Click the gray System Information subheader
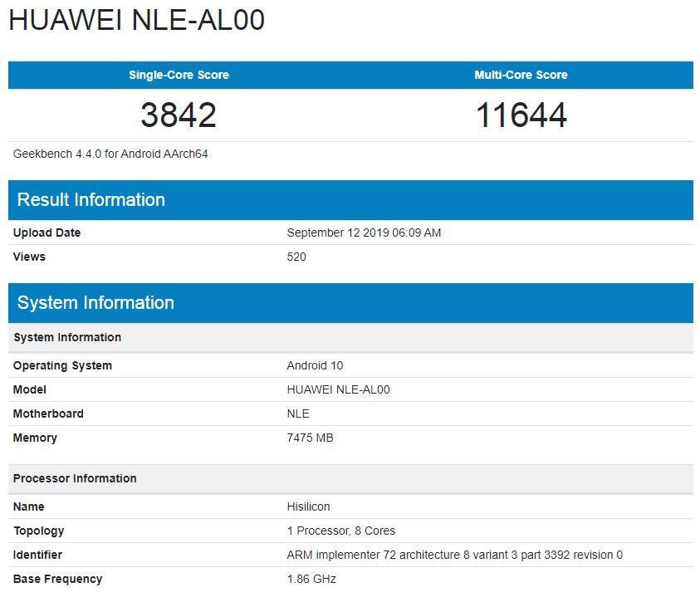Screen dimensions: 700x597 [x=350, y=337]
